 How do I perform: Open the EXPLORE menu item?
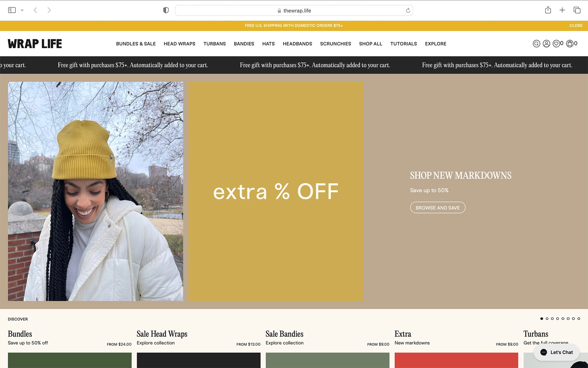point(435,44)
